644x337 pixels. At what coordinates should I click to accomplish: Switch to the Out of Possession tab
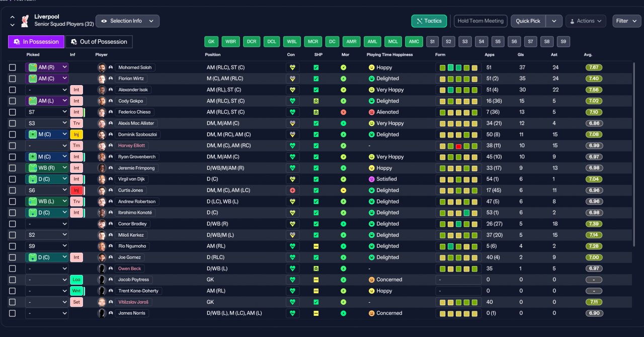pos(99,42)
